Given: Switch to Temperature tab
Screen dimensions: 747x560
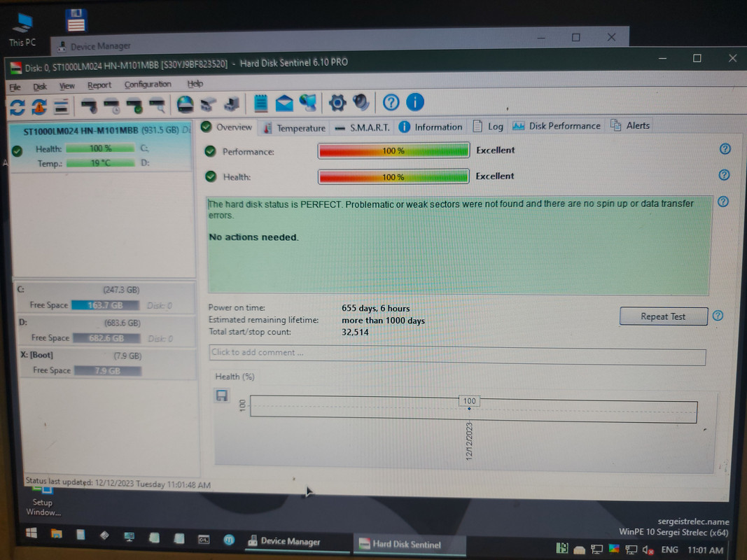Looking at the screenshot, I should click(x=295, y=127).
